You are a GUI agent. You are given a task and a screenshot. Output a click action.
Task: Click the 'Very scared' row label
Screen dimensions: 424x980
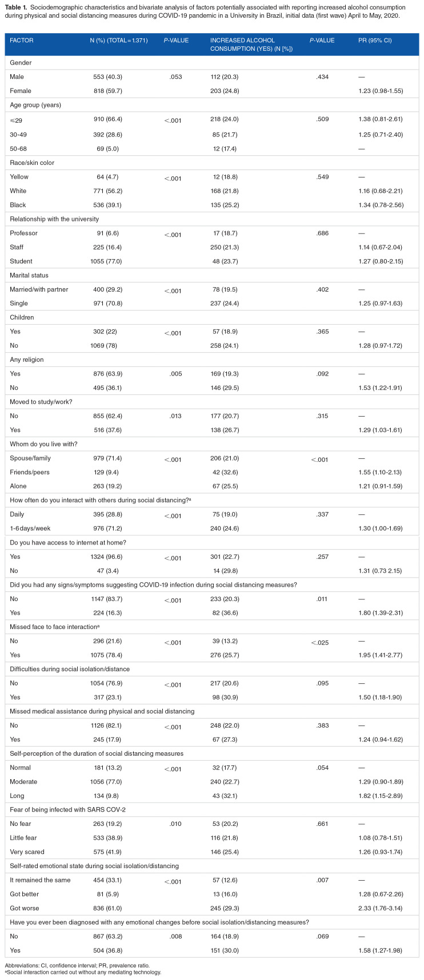pyautogui.click(x=26, y=852)
